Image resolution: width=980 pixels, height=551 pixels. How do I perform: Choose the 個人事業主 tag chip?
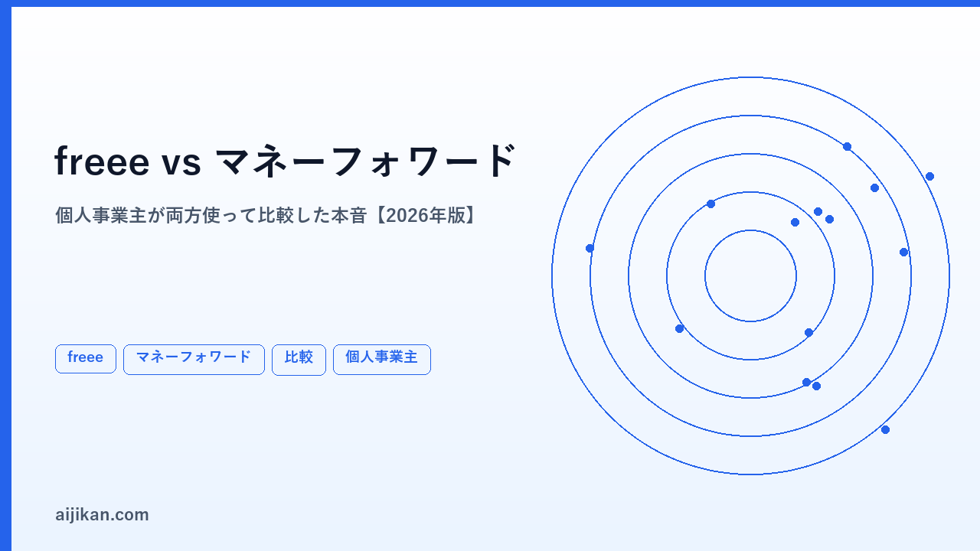coord(382,359)
